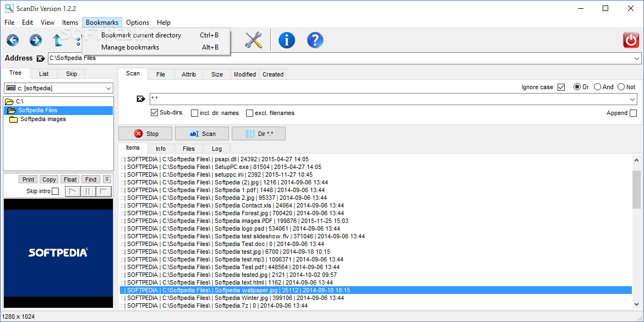Select the Softpedia Winter.jpg result row
Image resolution: width=644 pixels, height=322 pixels.
376,298
